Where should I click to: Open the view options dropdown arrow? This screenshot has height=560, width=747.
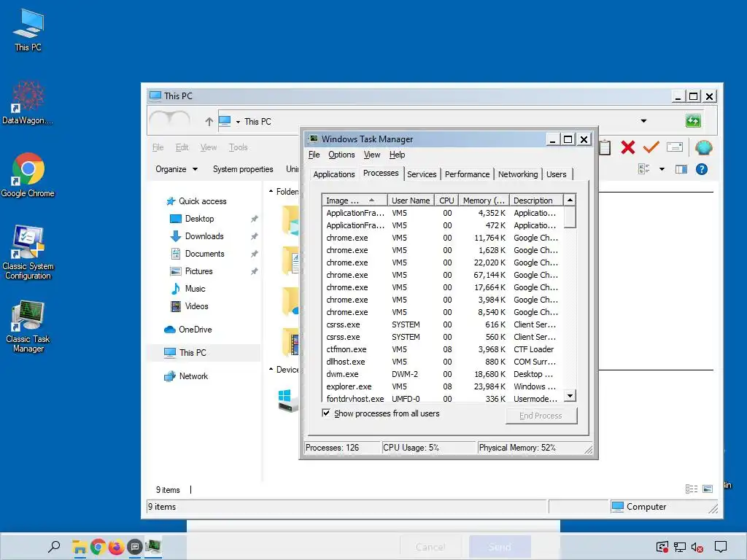[662, 169]
